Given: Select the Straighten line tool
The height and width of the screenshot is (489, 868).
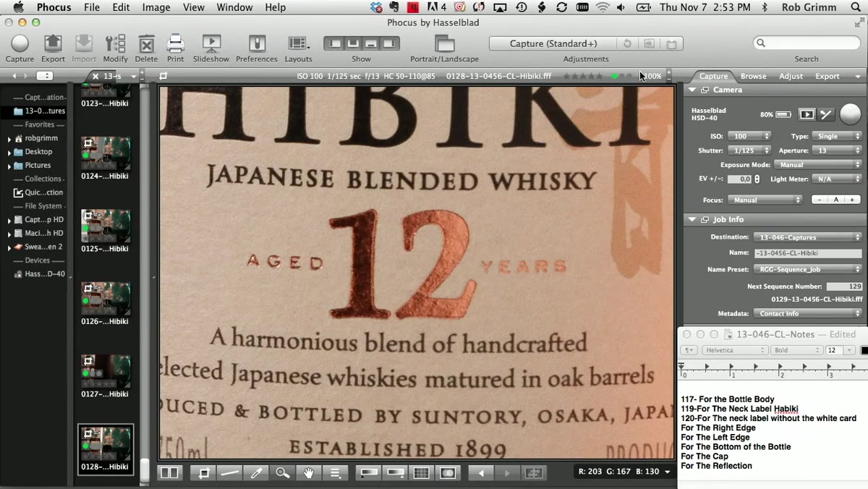Looking at the screenshot, I should (x=230, y=472).
